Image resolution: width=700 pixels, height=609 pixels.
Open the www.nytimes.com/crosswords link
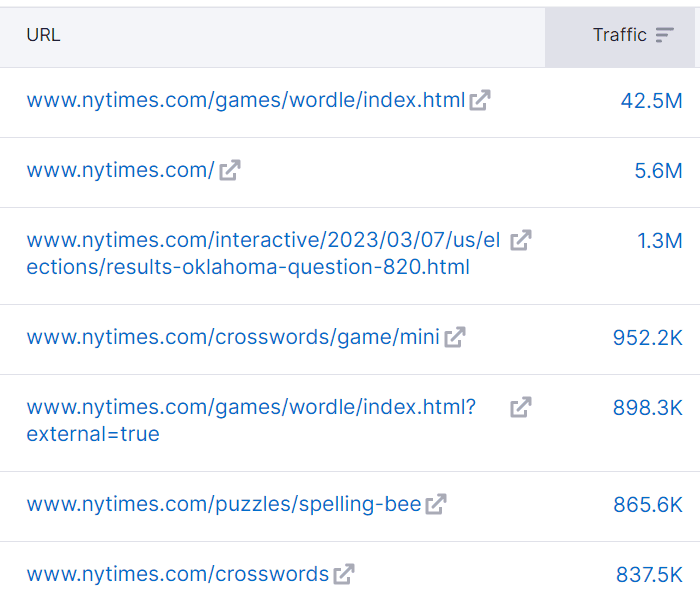pyautogui.click(x=177, y=574)
